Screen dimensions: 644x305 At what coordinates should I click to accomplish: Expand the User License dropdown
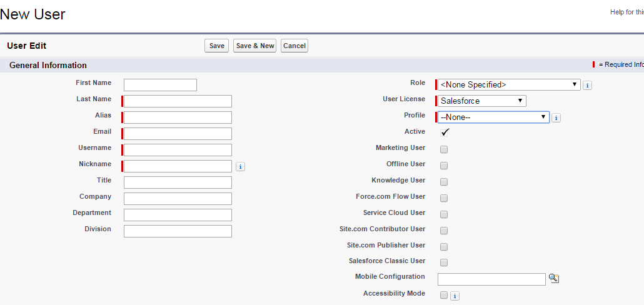(x=482, y=101)
